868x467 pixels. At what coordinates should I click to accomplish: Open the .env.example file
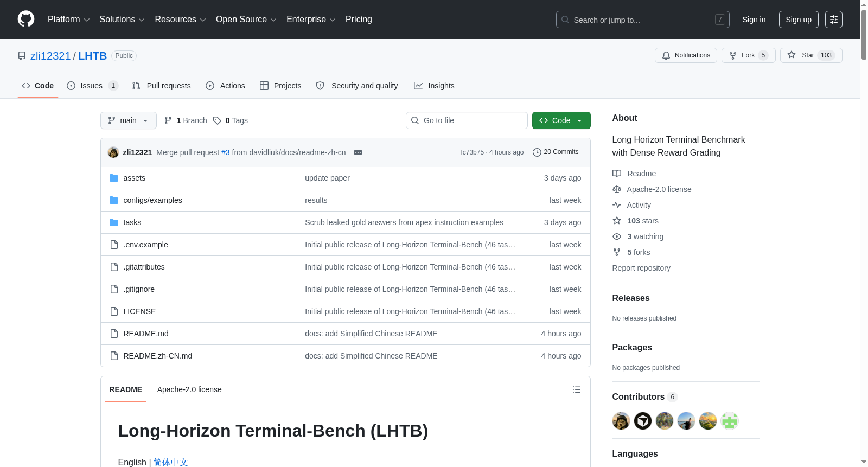coord(145,245)
